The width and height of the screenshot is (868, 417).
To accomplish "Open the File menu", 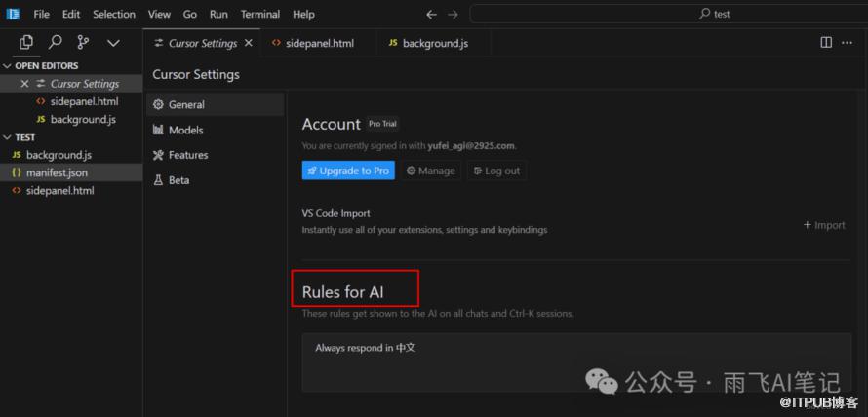I will [x=42, y=15].
